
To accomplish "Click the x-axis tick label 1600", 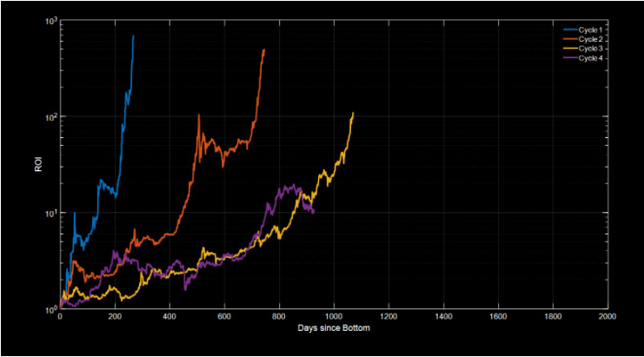I will point(498,316).
